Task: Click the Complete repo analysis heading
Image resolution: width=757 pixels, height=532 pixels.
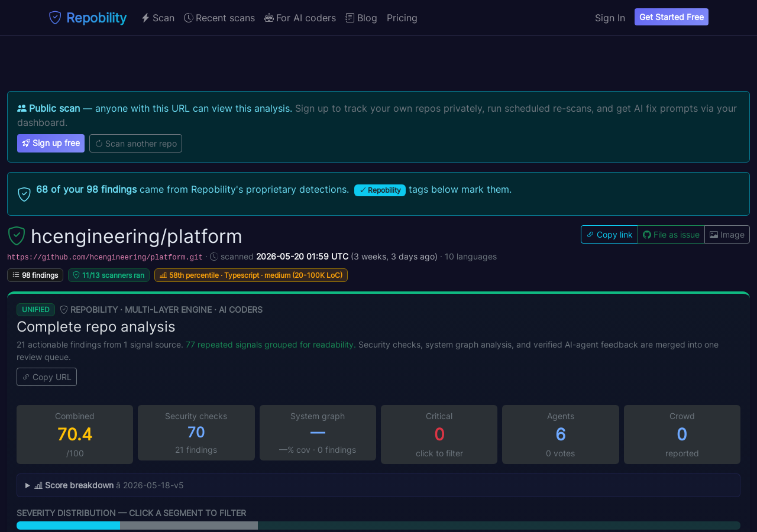Action: tap(96, 326)
